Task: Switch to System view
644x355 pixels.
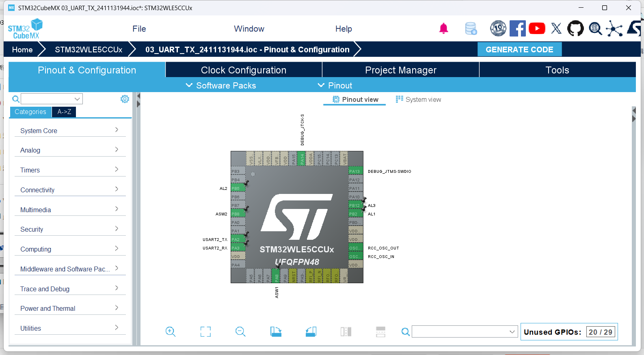Action: 418,99
